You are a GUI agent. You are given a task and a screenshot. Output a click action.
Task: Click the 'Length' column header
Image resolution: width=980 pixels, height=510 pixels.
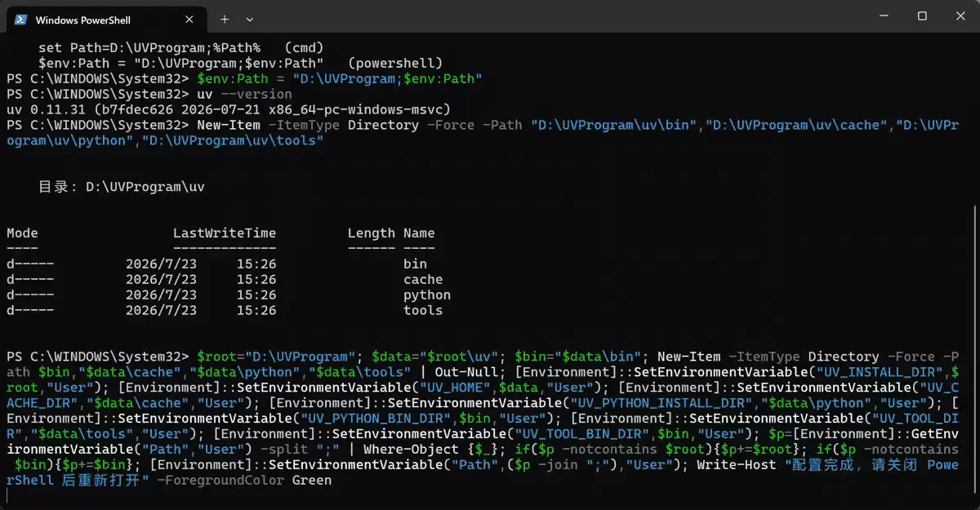pos(372,233)
